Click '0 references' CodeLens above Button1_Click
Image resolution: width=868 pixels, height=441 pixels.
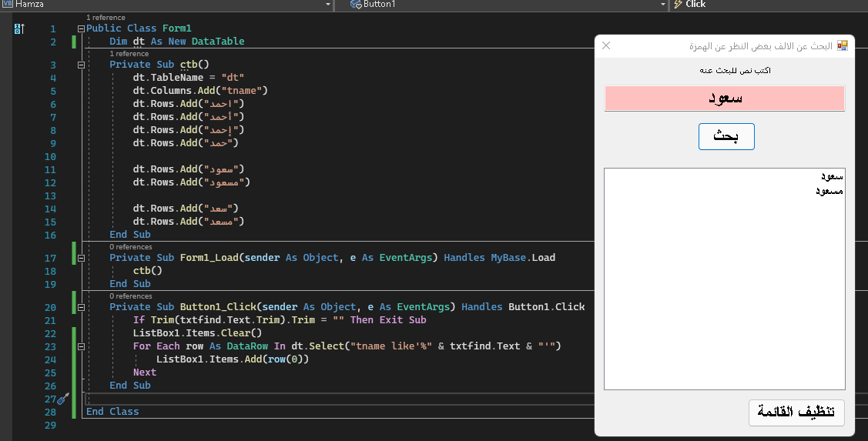pyautogui.click(x=131, y=296)
